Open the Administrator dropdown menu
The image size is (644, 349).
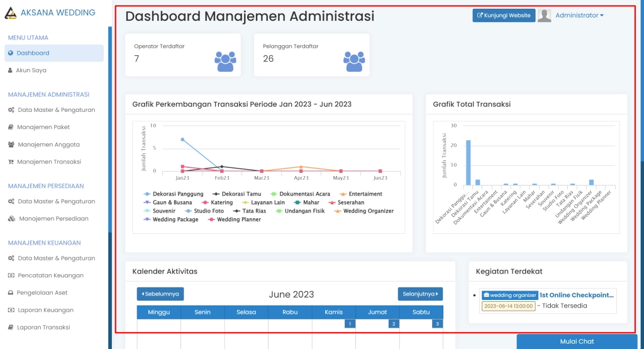click(579, 16)
